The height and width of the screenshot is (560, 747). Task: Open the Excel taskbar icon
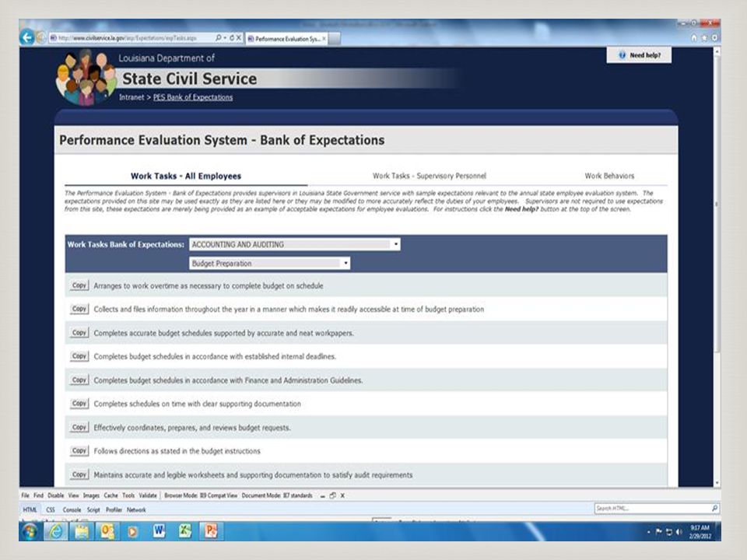185,531
